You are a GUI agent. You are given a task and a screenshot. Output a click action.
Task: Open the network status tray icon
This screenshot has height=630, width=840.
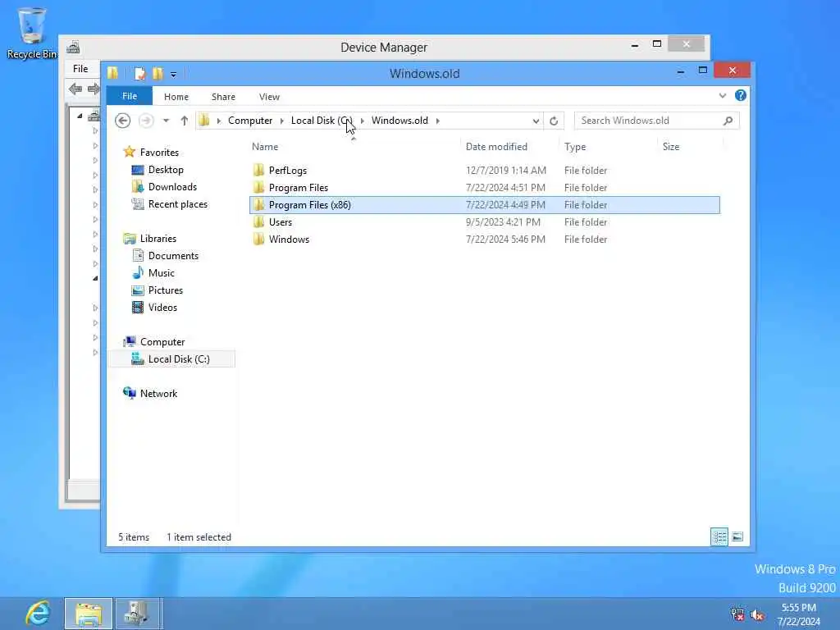pos(737,614)
